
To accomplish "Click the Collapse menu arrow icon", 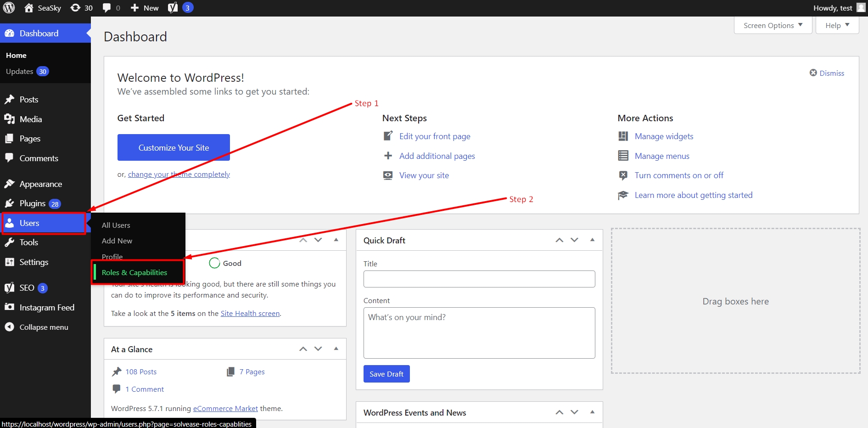I will (9, 327).
